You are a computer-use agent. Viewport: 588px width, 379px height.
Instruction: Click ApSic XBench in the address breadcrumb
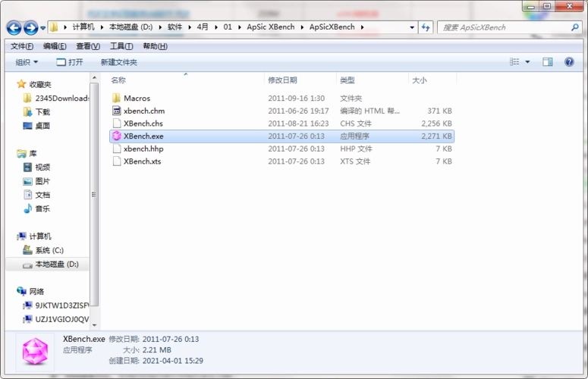(270, 27)
